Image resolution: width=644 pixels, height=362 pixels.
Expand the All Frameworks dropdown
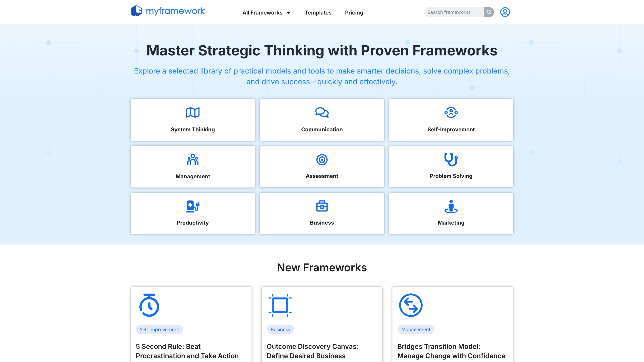pos(266,13)
